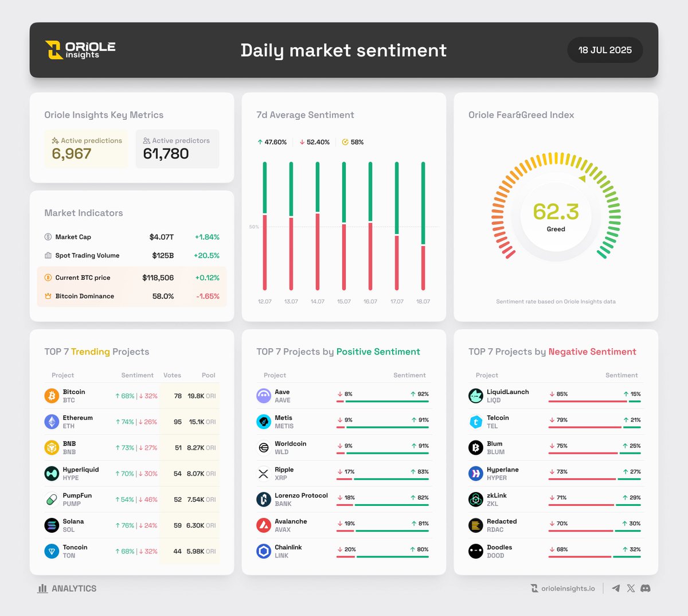The width and height of the screenshot is (688, 616).
Task: Click the ANALYTICS footer label
Action: [74, 588]
